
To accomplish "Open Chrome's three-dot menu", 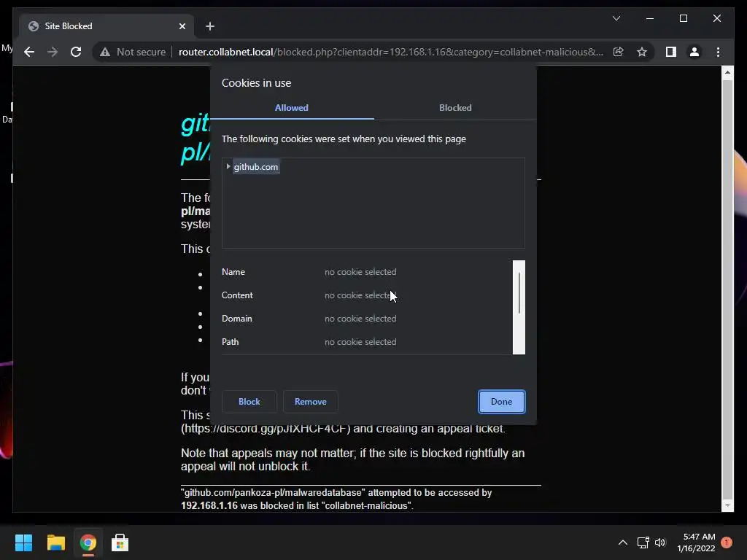I will 719,52.
